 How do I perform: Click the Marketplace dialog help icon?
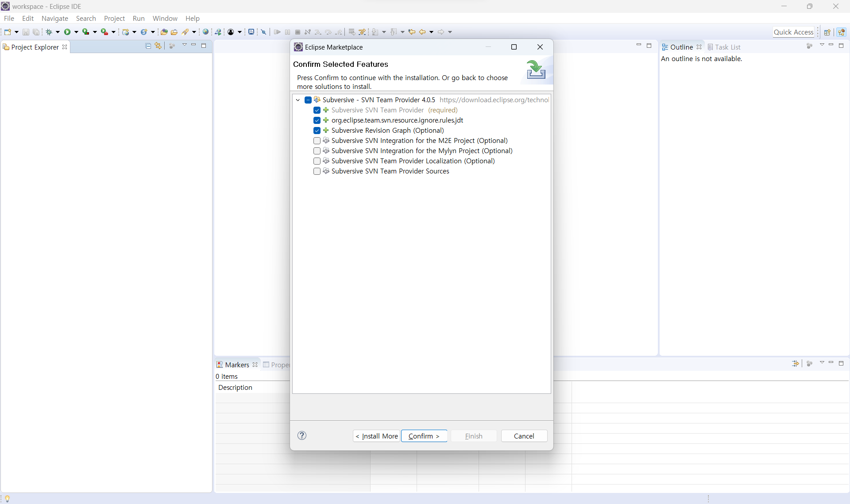click(302, 435)
